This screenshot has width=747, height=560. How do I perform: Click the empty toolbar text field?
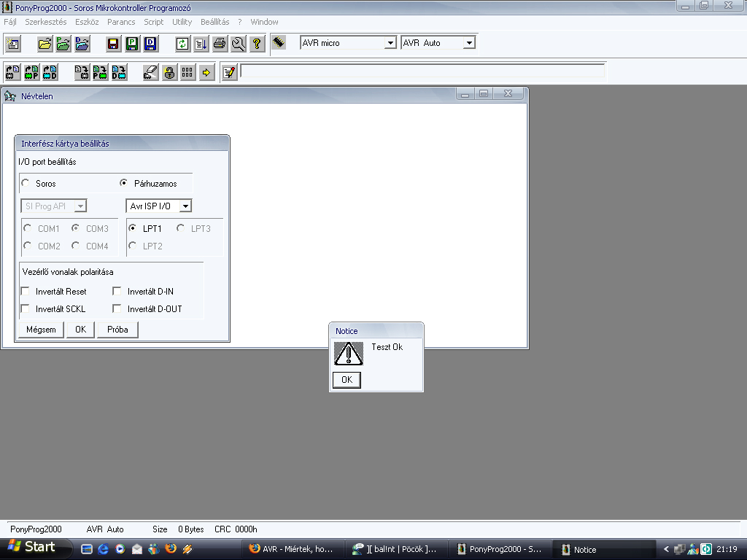click(422, 71)
